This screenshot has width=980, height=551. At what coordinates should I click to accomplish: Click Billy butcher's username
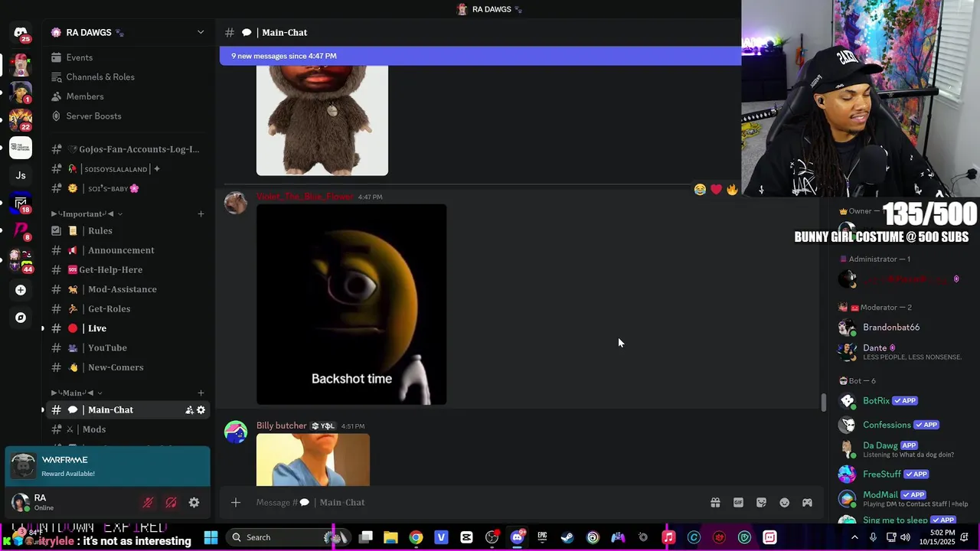click(281, 425)
